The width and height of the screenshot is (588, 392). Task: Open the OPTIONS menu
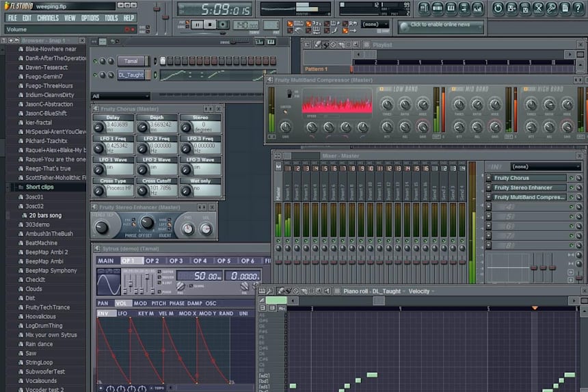point(90,18)
